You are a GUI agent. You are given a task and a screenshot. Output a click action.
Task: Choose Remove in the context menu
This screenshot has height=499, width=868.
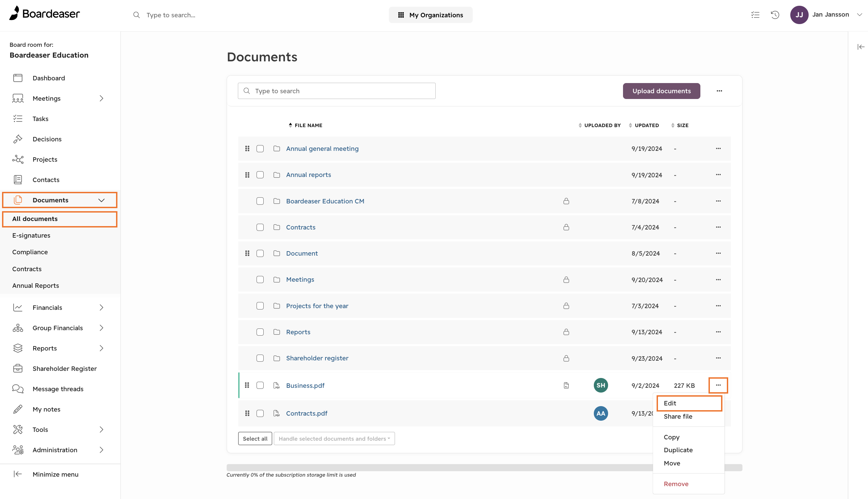(676, 484)
